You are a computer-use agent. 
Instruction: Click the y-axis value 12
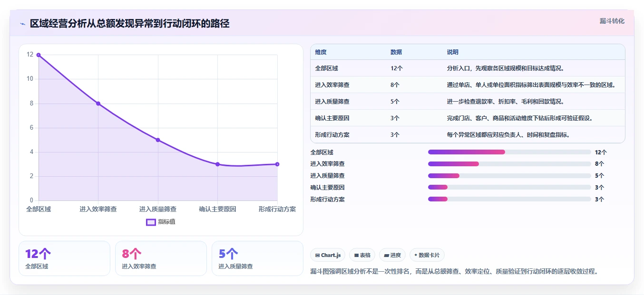[30, 55]
